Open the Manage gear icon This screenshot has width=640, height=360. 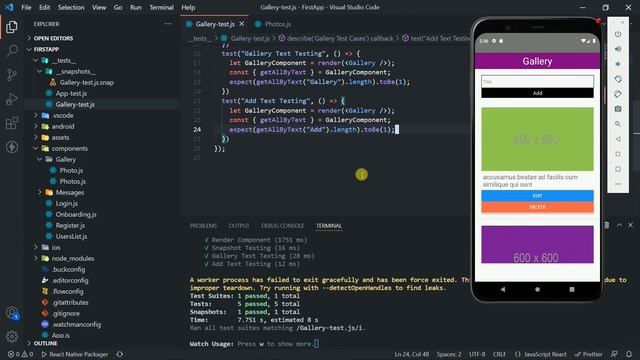coord(12,336)
